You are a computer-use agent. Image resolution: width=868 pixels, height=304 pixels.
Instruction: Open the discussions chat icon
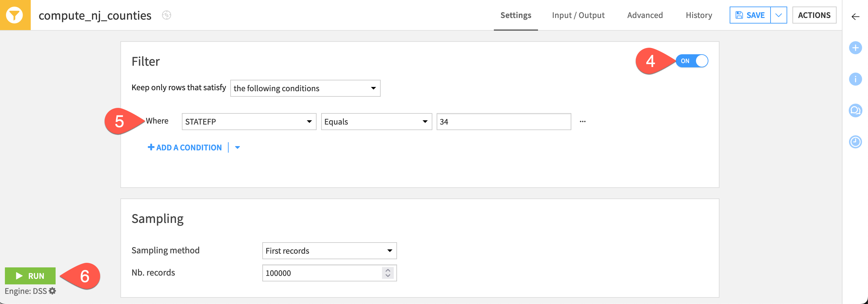855,110
